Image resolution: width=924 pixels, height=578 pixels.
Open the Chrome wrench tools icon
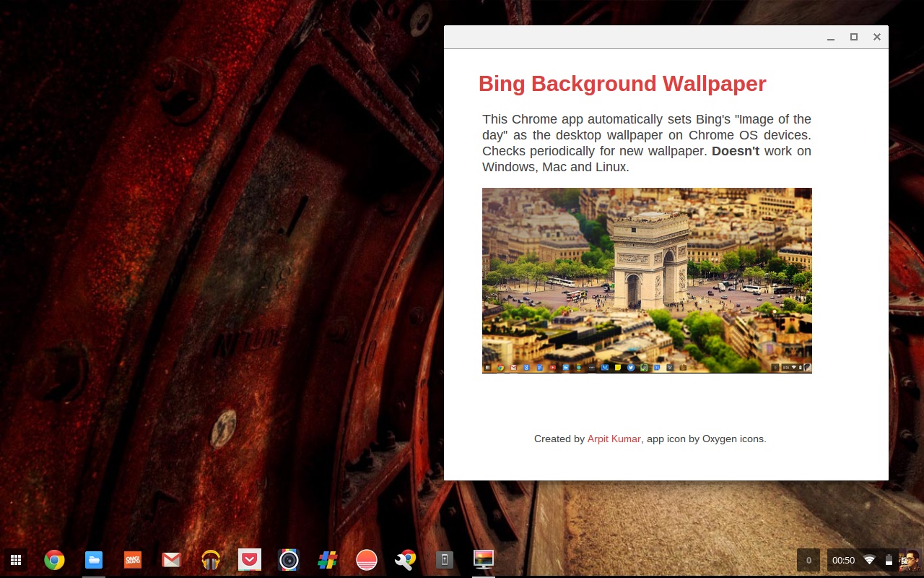click(406, 560)
